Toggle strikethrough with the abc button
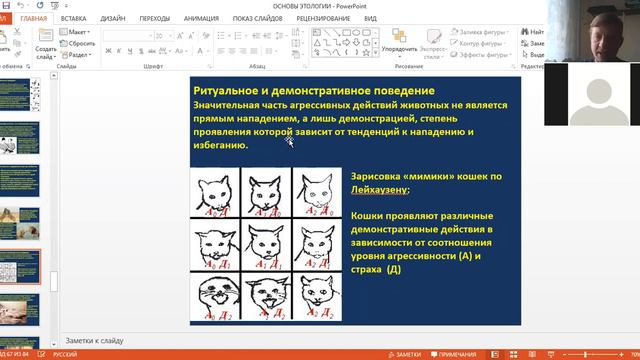The image size is (640, 360). coord(152,51)
